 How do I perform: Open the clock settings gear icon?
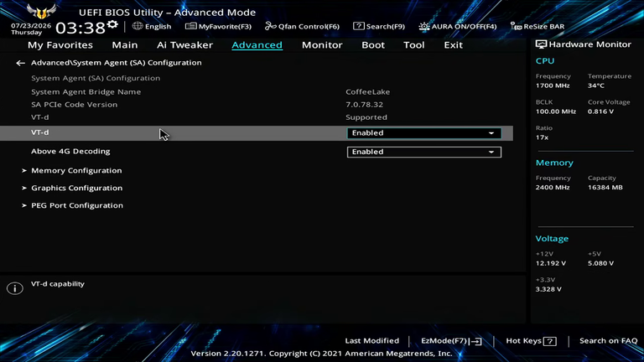coord(112,24)
